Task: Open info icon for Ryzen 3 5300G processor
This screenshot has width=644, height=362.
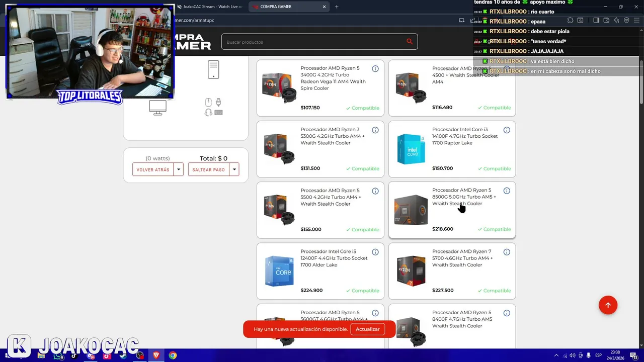Action: (375, 130)
